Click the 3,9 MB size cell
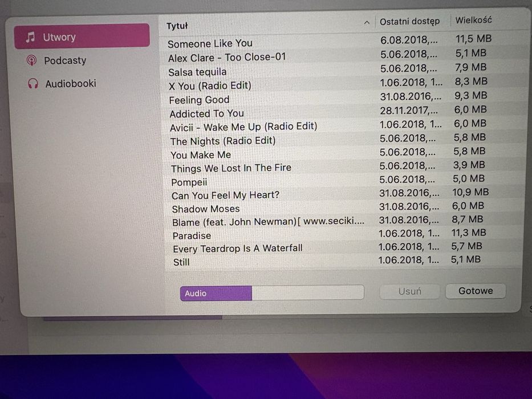 click(469, 165)
